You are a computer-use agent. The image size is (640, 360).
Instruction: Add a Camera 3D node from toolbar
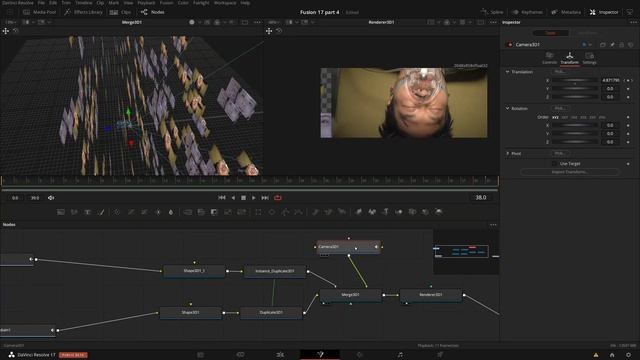[x=412, y=212]
